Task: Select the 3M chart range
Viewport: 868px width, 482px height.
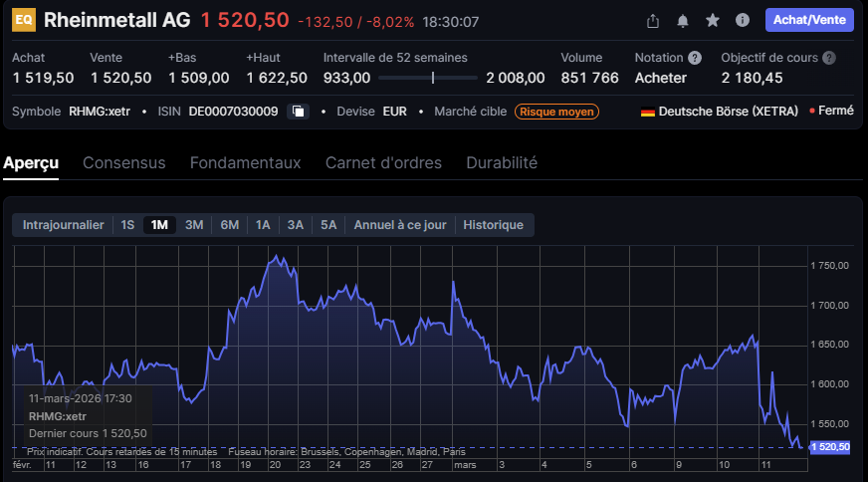Action: pos(194,225)
